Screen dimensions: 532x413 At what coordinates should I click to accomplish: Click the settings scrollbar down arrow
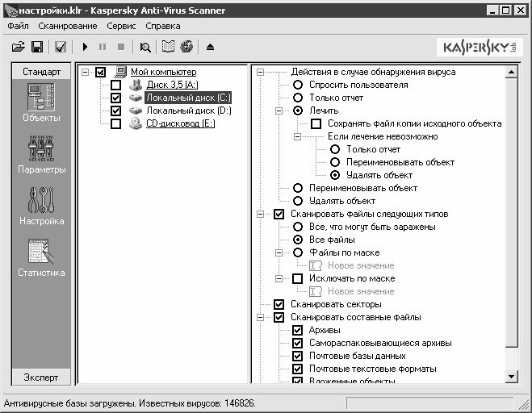pos(511,376)
